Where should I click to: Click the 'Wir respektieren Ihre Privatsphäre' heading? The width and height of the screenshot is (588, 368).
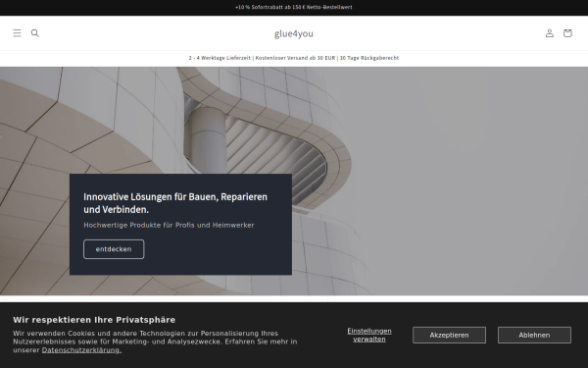(x=94, y=320)
